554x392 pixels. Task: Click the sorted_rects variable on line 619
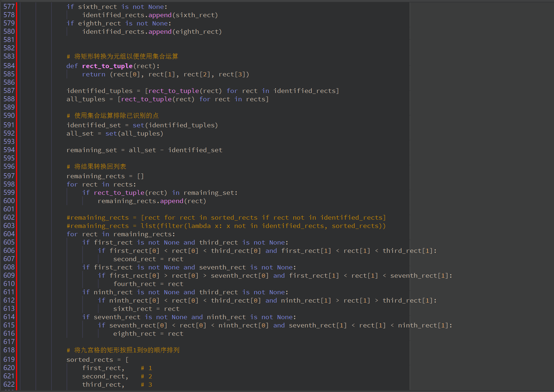point(90,360)
